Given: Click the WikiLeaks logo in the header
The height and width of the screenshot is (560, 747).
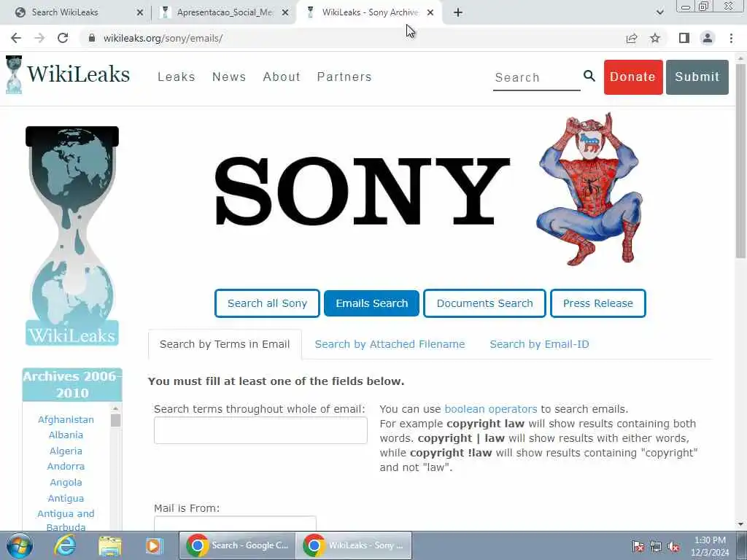Looking at the screenshot, I should pyautogui.click(x=68, y=75).
